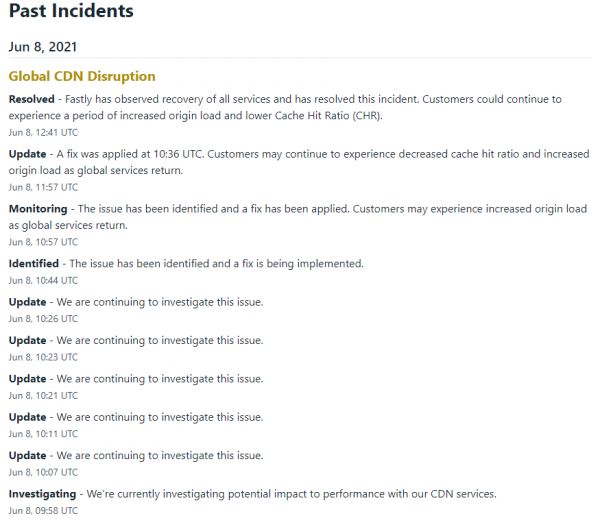Open the Global CDN Disruption incident link

[x=82, y=76]
